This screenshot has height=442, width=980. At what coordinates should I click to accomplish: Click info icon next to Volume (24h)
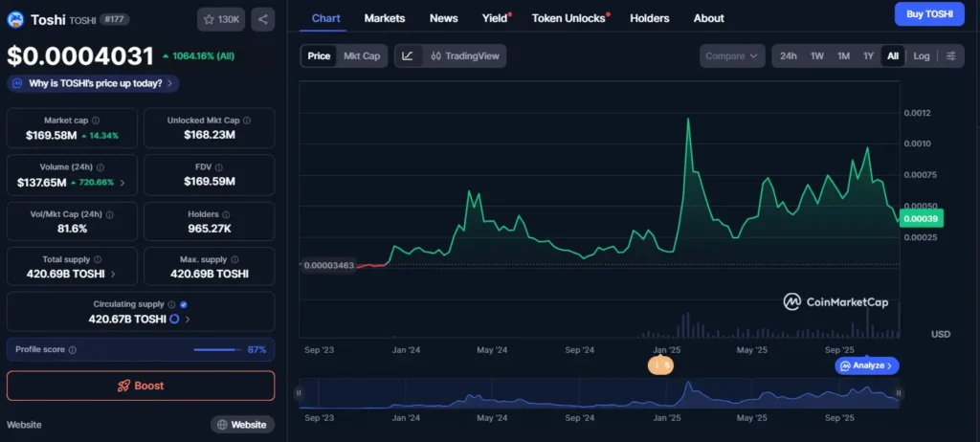pos(100,167)
